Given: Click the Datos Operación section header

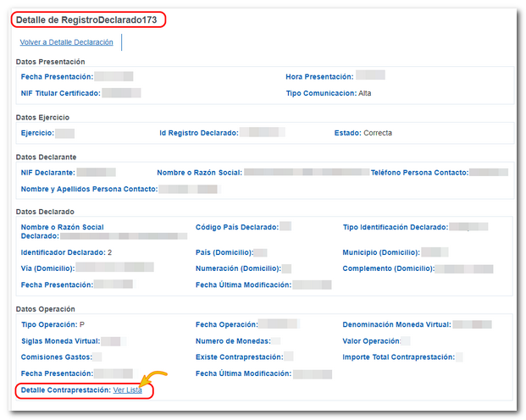Looking at the screenshot, I should tap(46, 309).
